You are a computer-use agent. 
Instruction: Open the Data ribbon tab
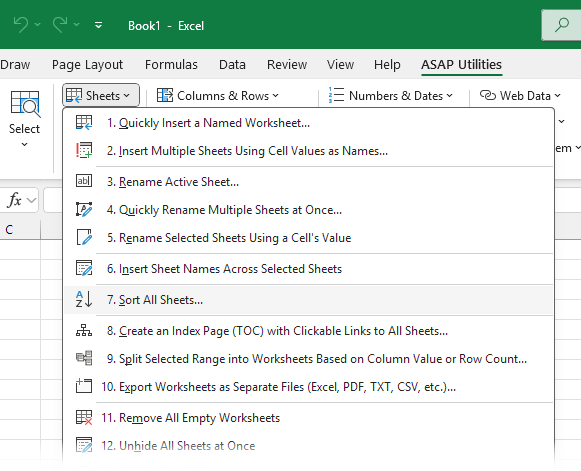pos(232,64)
